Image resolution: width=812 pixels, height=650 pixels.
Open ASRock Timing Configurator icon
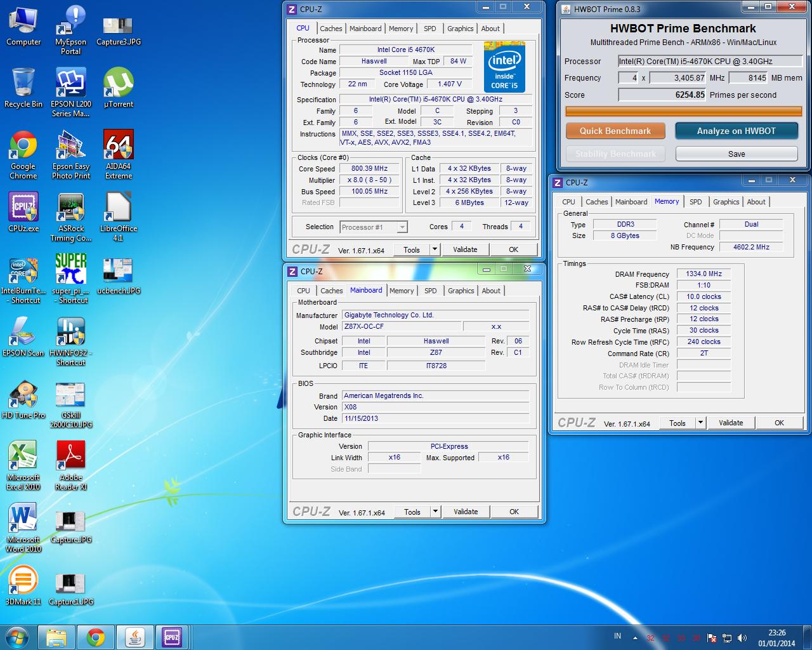(70, 217)
